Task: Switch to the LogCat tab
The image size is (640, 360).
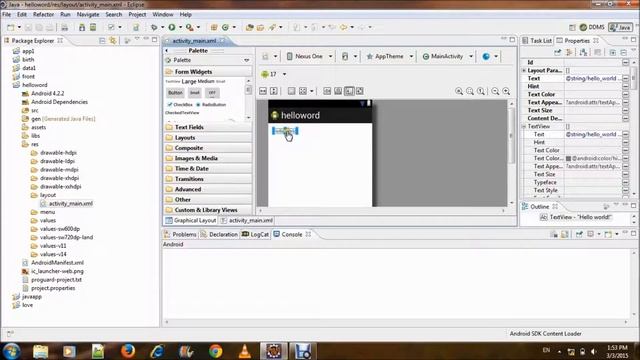Action: tap(256, 234)
